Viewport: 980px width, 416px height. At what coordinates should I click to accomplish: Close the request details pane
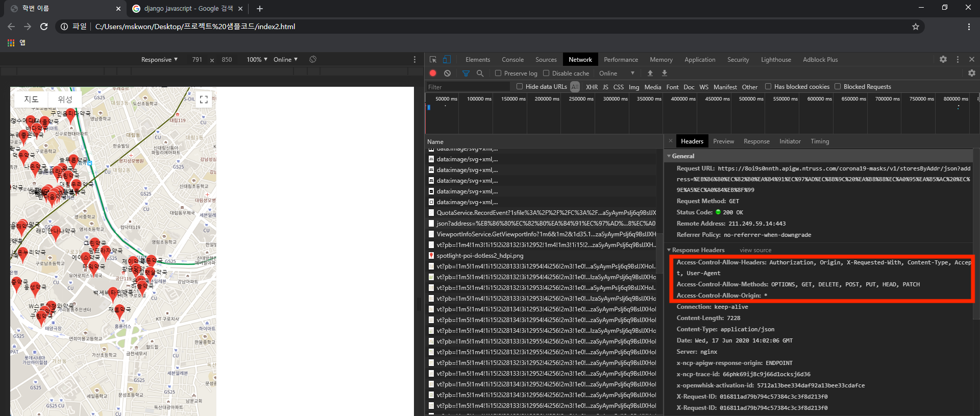coord(671,141)
